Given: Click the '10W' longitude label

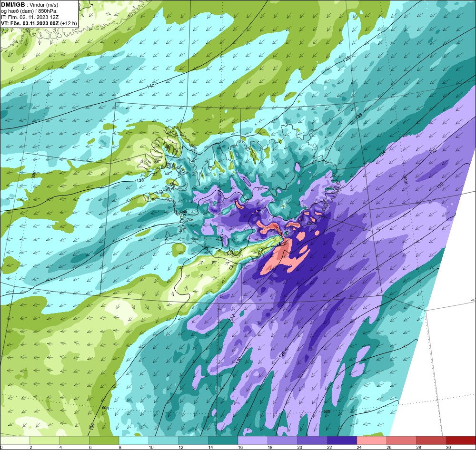Looking at the screenshot, I should click(x=406, y=181).
